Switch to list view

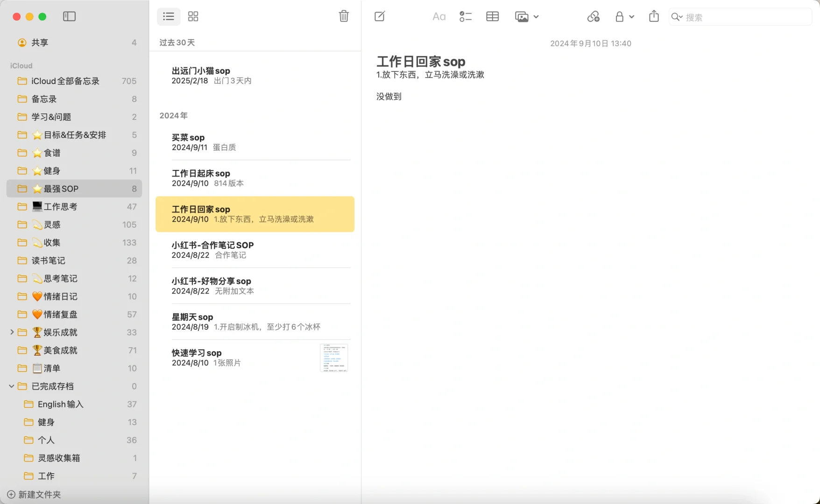pos(168,16)
